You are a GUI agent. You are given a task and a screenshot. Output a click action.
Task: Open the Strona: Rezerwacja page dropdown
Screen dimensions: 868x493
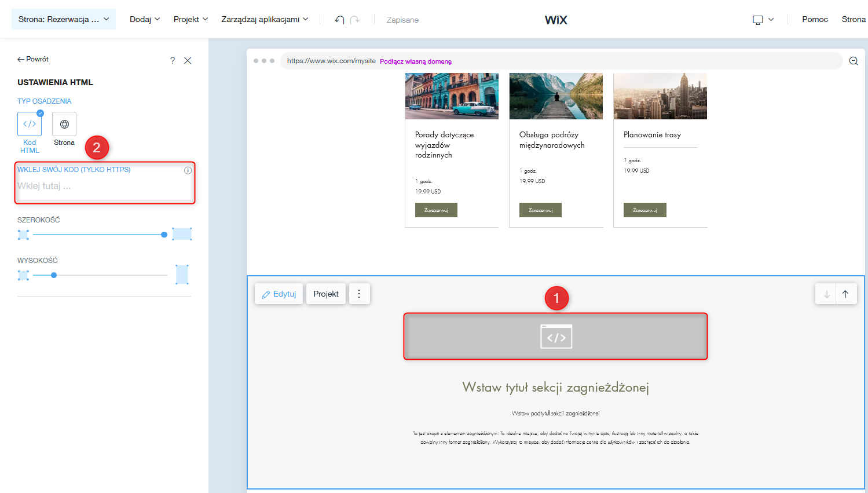click(64, 19)
